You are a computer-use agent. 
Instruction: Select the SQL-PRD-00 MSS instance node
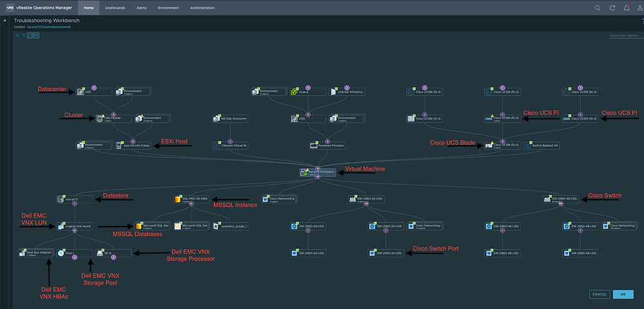point(191,199)
